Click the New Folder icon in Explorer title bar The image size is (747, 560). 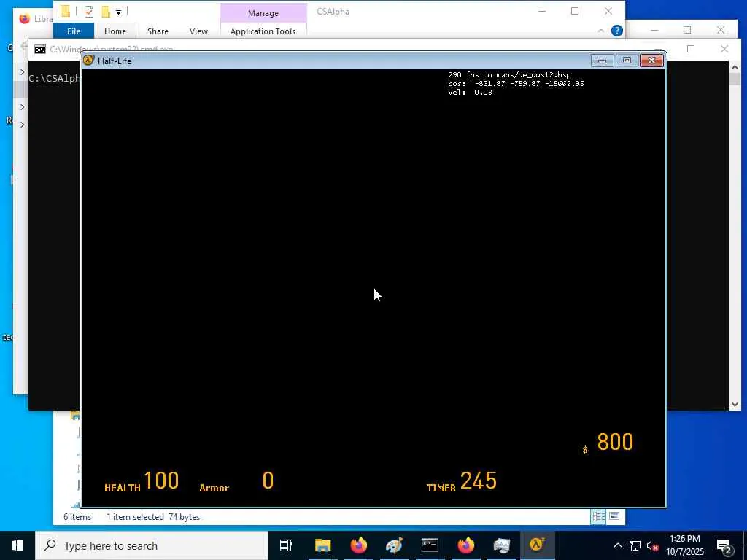coord(105,12)
